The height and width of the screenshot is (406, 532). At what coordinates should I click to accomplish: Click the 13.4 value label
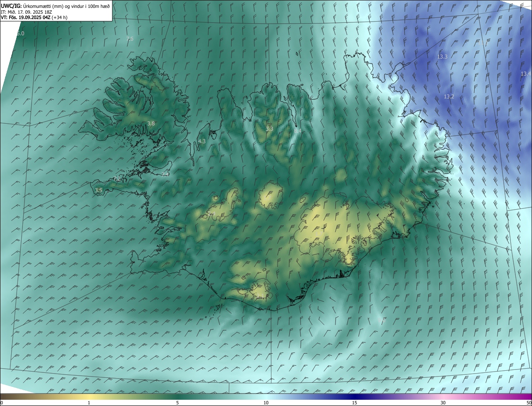(526, 73)
